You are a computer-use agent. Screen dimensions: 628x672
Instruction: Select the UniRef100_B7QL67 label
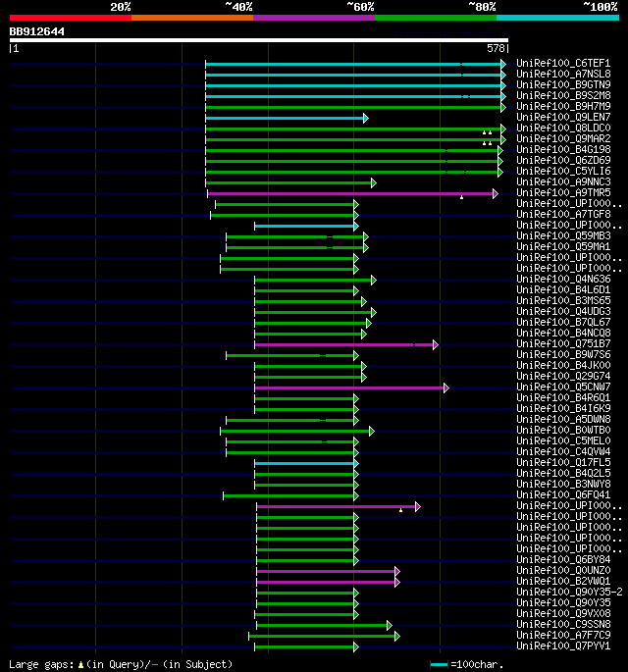coord(563,323)
